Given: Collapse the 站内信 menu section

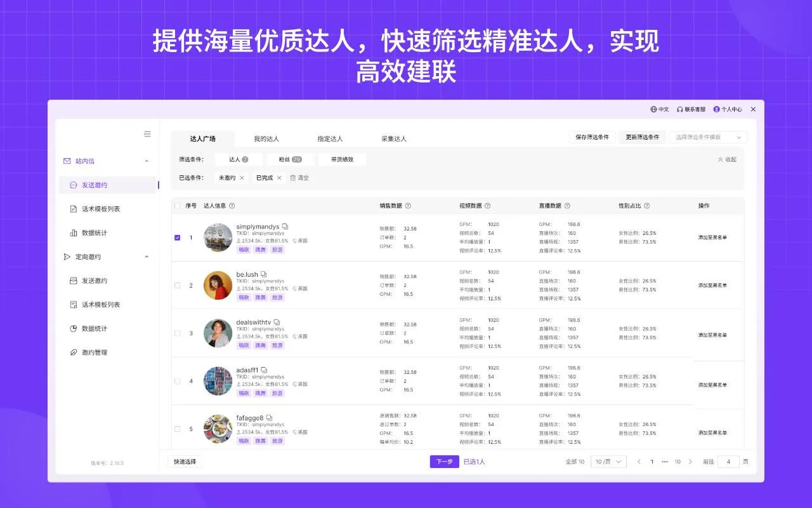Looking at the screenshot, I should click(x=147, y=161).
